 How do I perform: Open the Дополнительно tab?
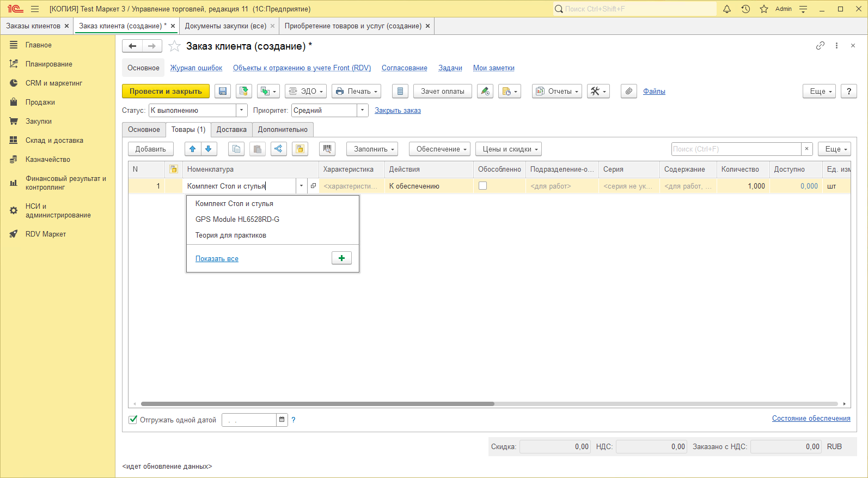(x=283, y=130)
